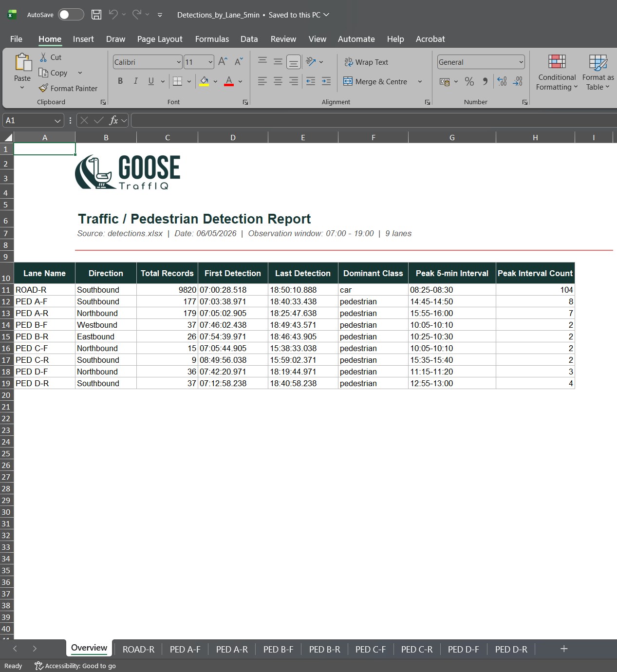Screen dimensions: 617x672
Task: Click the new sheet plus icon
Action: pos(564,649)
